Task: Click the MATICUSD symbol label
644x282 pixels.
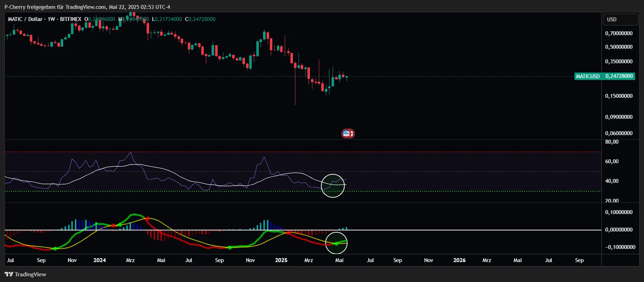Action: point(588,76)
